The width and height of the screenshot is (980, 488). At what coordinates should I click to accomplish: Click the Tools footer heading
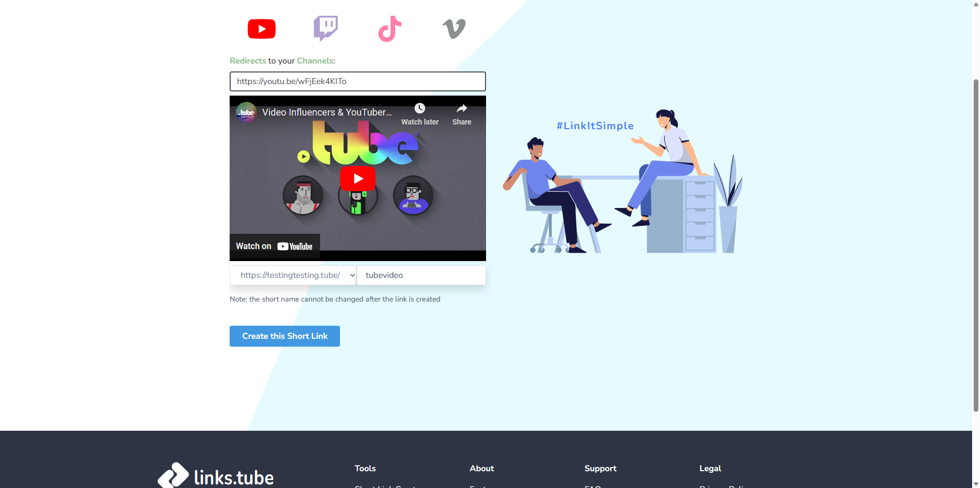click(x=365, y=469)
